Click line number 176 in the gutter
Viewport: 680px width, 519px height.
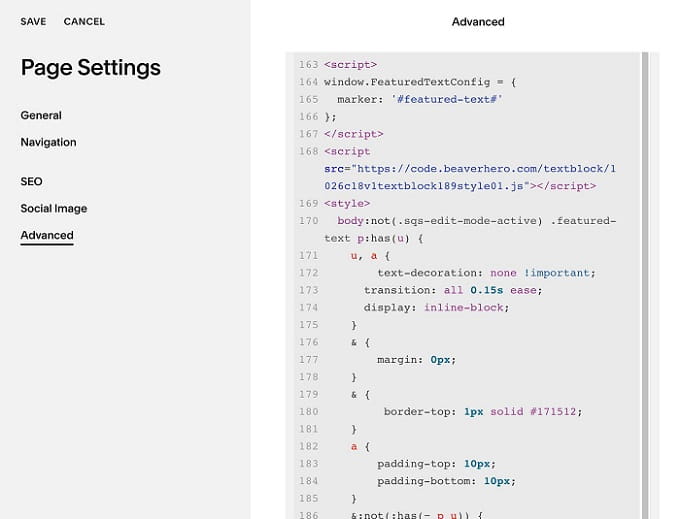pyautogui.click(x=308, y=342)
